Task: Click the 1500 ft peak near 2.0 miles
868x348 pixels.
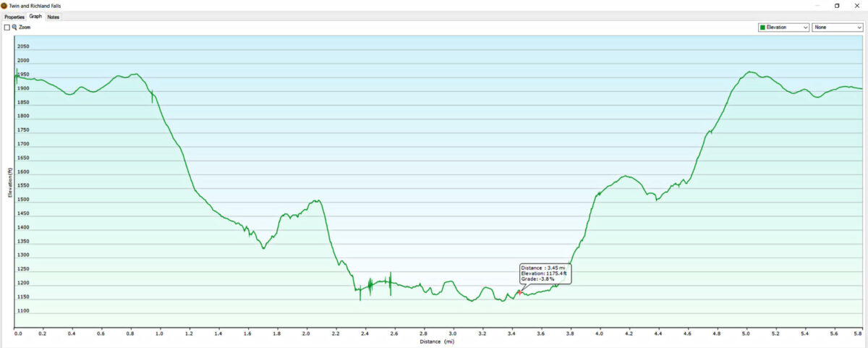Action: click(315, 200)
